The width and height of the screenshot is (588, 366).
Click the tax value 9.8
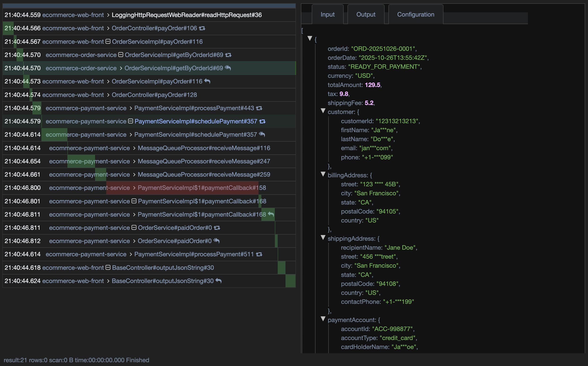(344, 94)
